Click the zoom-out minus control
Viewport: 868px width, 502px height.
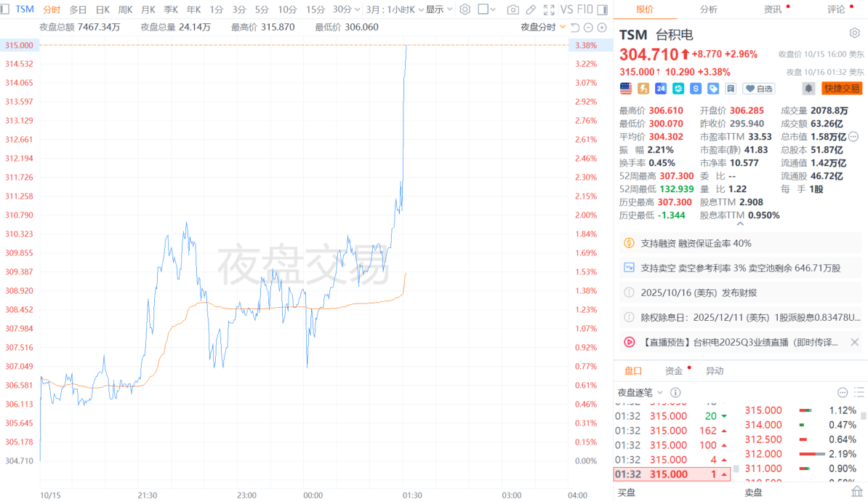tap(587, 27)
